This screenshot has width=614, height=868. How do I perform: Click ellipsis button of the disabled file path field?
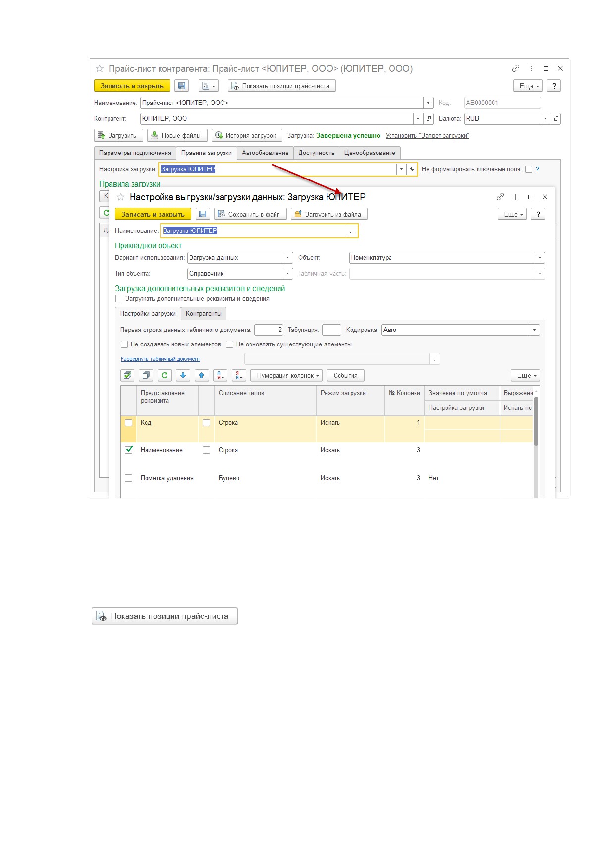(x=434, y=359)
